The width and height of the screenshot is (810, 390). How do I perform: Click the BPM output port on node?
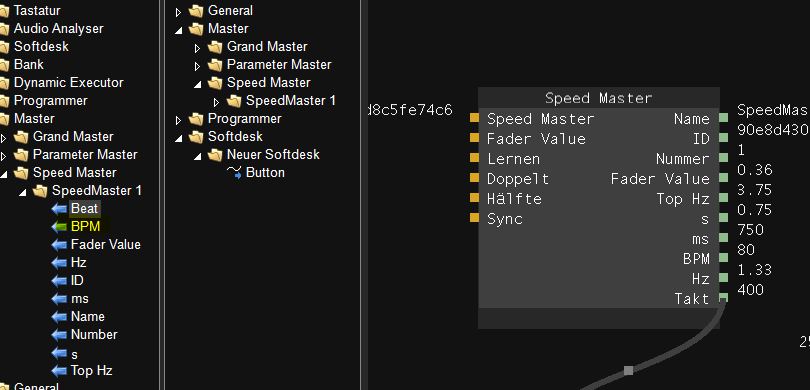pyautogui.click(x=723, y=257)
